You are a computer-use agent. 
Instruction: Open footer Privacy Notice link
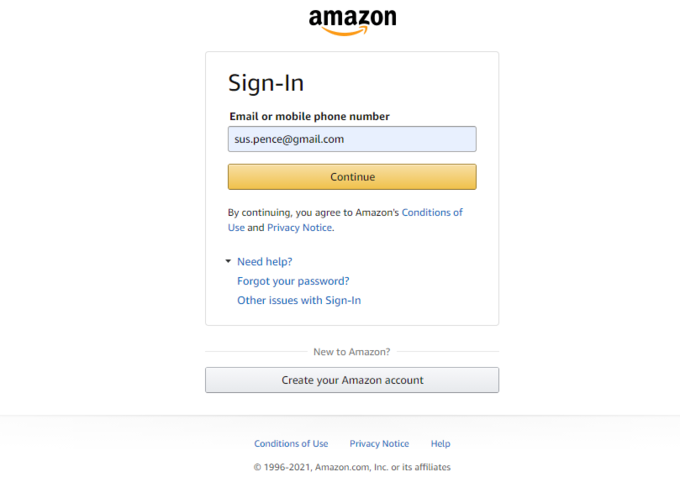coord(379,444)
